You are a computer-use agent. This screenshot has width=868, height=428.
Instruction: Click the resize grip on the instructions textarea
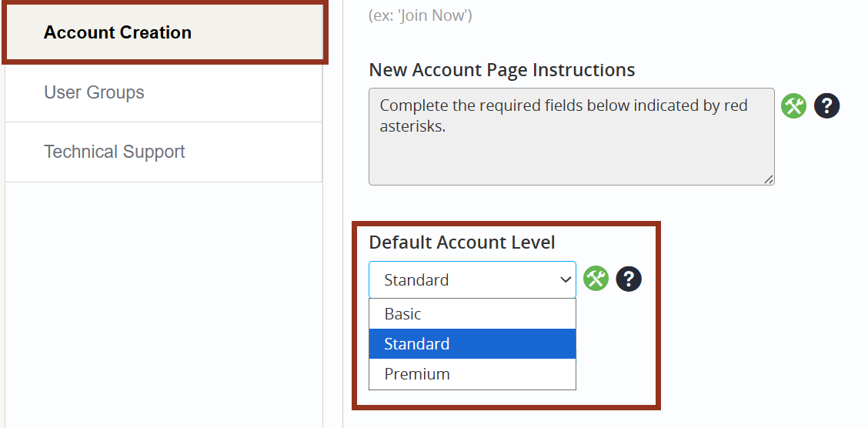(x=769, y=179)
